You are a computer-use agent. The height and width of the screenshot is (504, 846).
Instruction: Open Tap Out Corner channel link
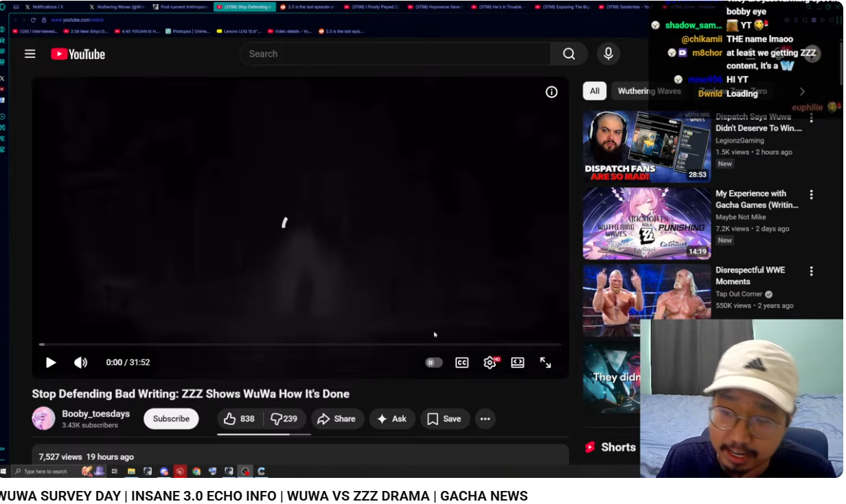pos(740,294)
